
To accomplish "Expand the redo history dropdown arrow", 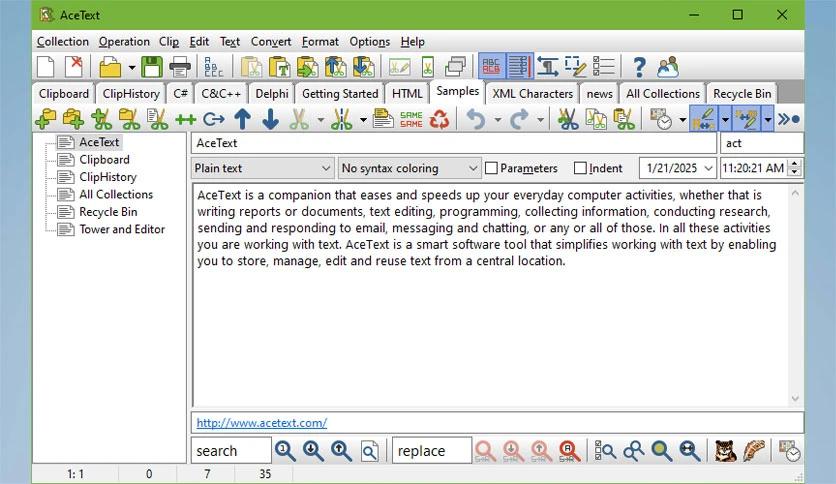I will point(540,120).
